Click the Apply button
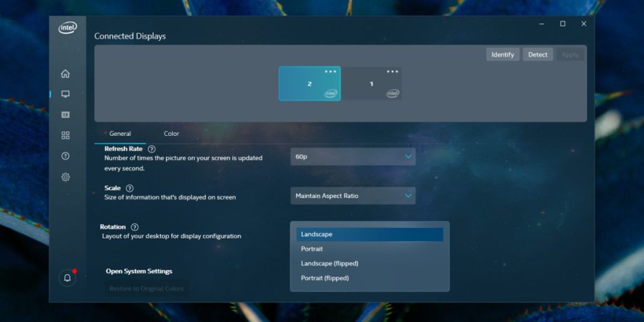The height and width of the screenshot is (322, 644). 570,55
